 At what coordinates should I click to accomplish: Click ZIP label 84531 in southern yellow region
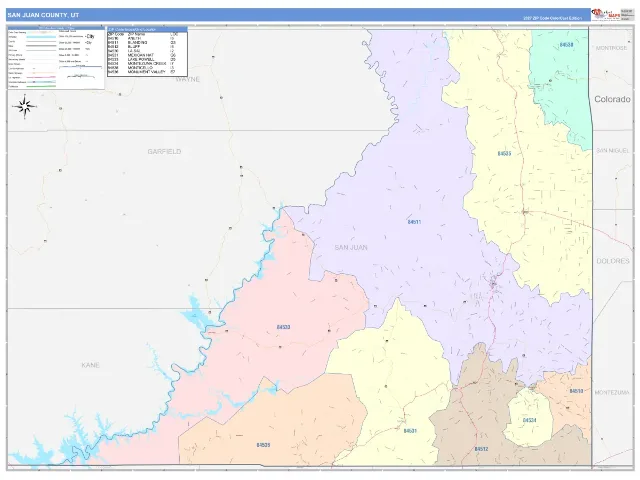pos(410,431)
